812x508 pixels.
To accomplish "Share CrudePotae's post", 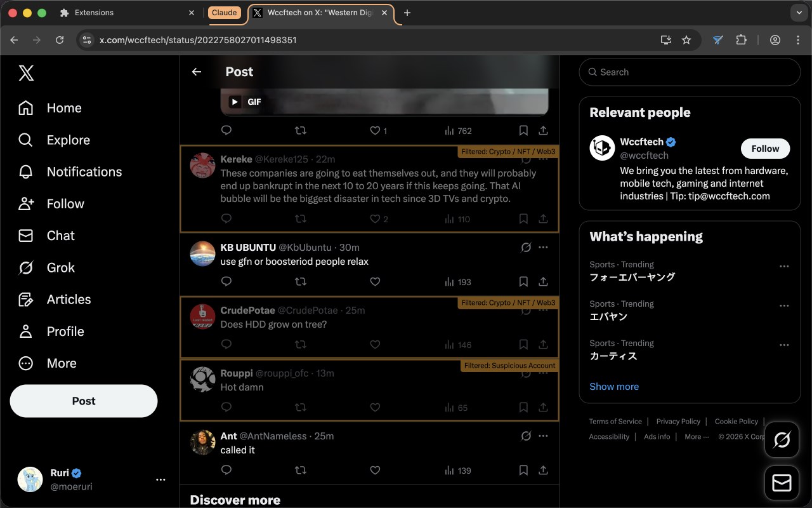I will [544, 344].
